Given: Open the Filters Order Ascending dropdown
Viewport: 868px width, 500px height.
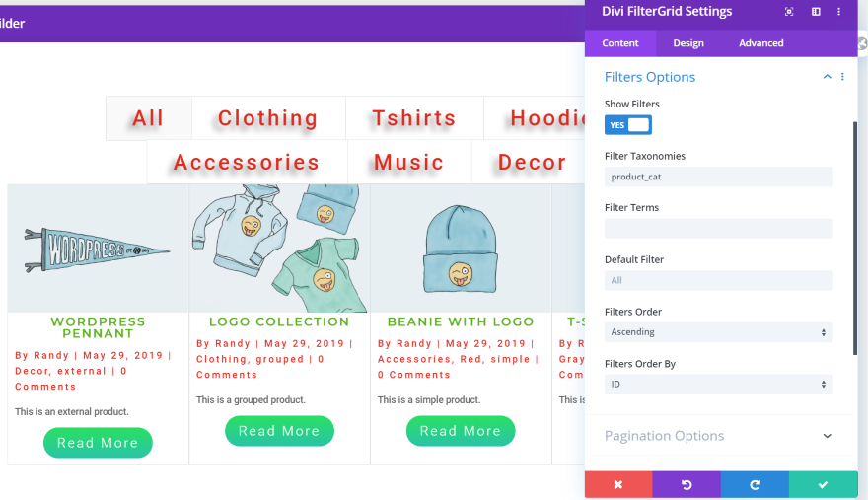Looking at the screenshot, I should coord(718,332).
